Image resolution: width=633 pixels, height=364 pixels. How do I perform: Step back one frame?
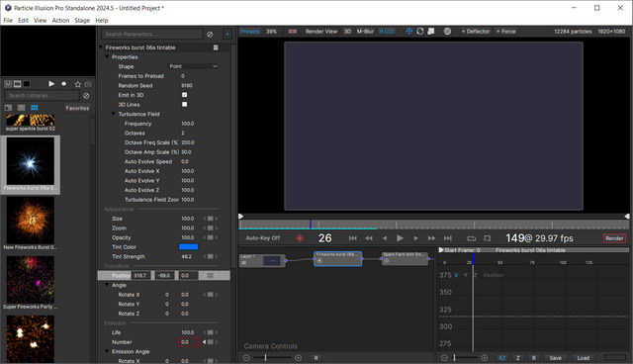385,238
